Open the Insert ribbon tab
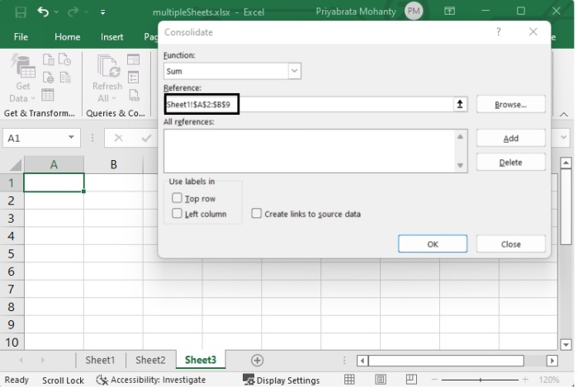Image resolution: width=578 pixels, height=392 pixels. (112, 37)
